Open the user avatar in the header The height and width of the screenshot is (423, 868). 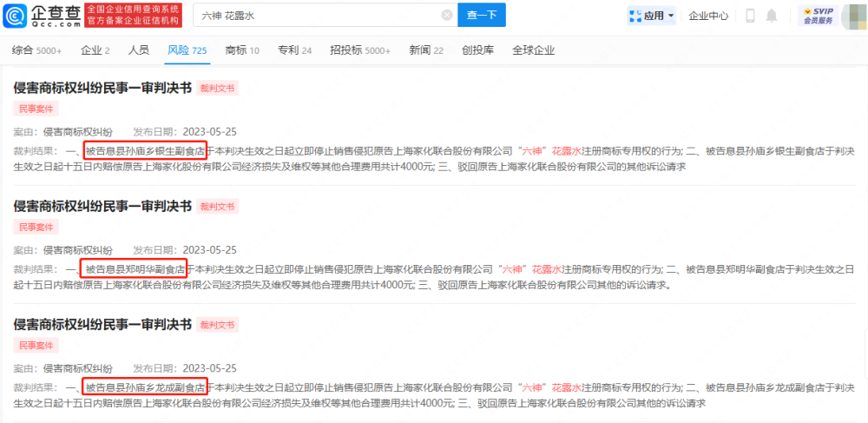tap(854, 16)
